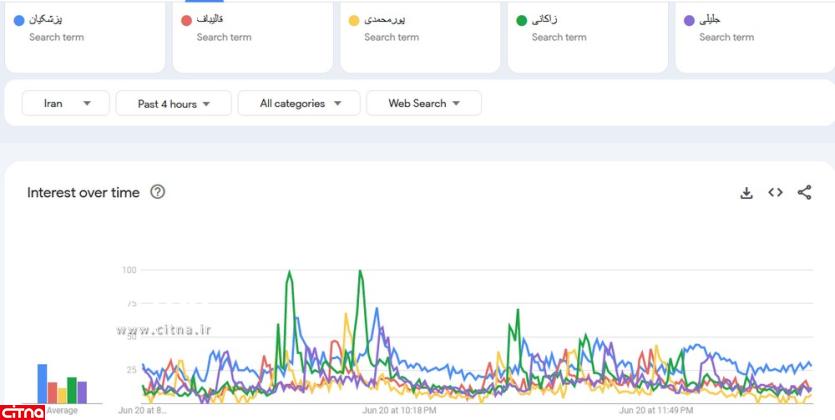This screenshot has height=420, width=835.
Task: Click the blue dot next to پزشکیان
Action: pos(19,20)
